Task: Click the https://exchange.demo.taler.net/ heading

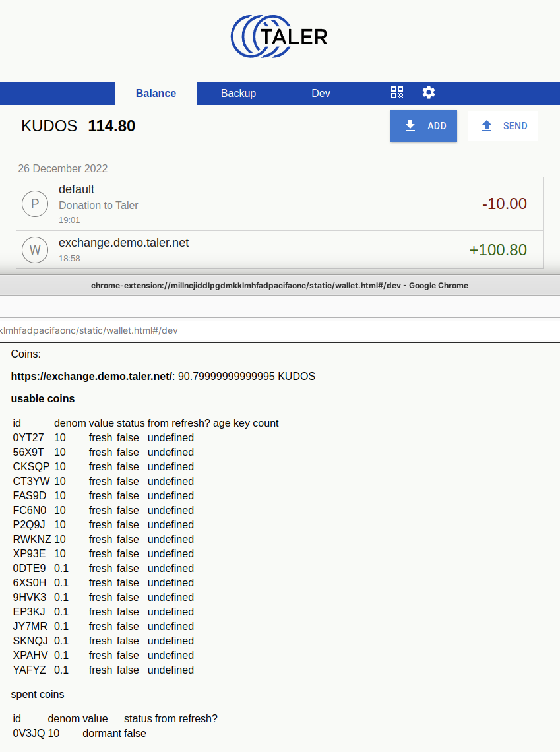Action: coord(91,377)
